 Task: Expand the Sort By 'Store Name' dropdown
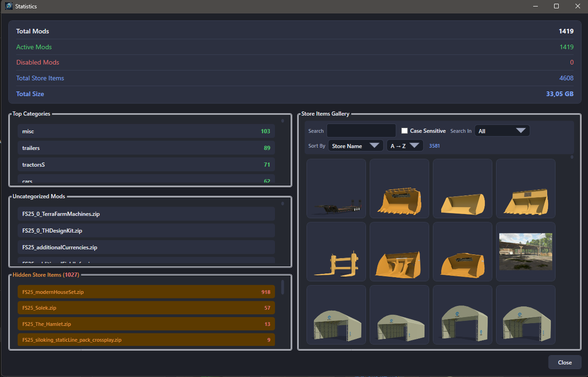(355, 146)
